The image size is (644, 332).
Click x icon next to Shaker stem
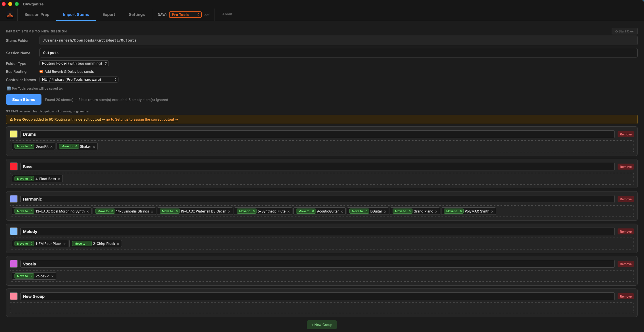click(x=94, y=147)
